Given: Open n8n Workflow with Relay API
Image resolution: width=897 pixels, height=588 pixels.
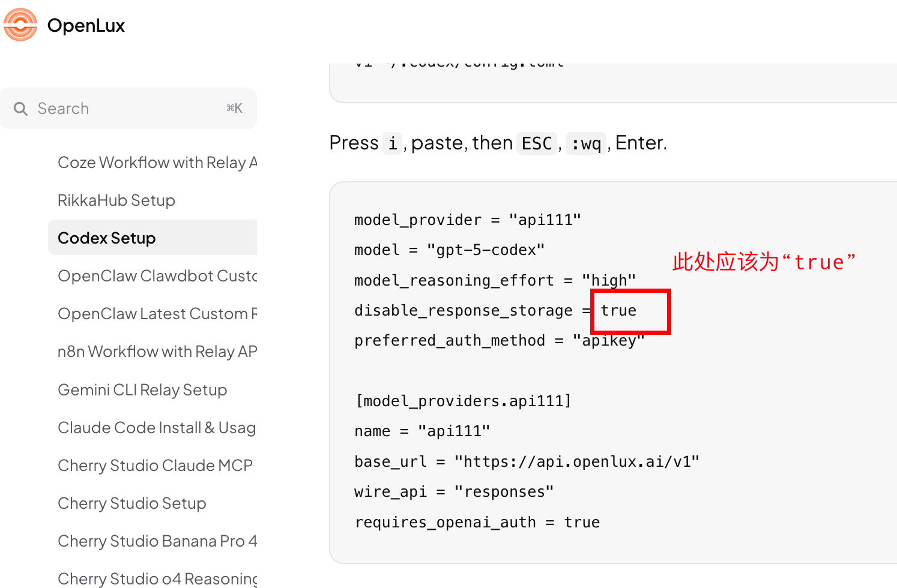Looking at the screenshot, I should tap(157, 352).
